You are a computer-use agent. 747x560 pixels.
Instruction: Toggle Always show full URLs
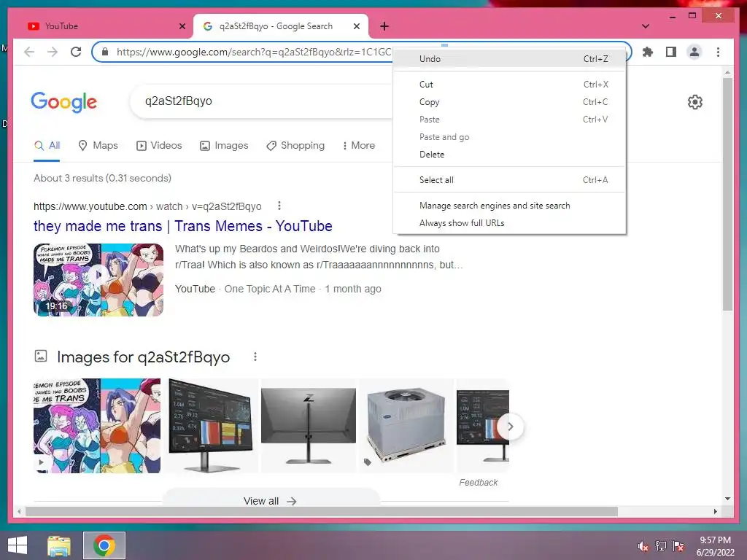click(509, 223)
